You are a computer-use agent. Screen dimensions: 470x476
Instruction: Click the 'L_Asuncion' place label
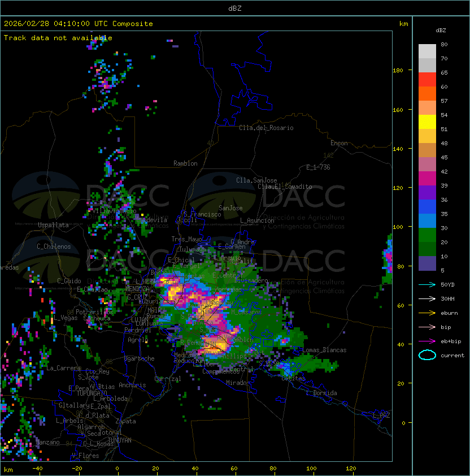(257, 220)
